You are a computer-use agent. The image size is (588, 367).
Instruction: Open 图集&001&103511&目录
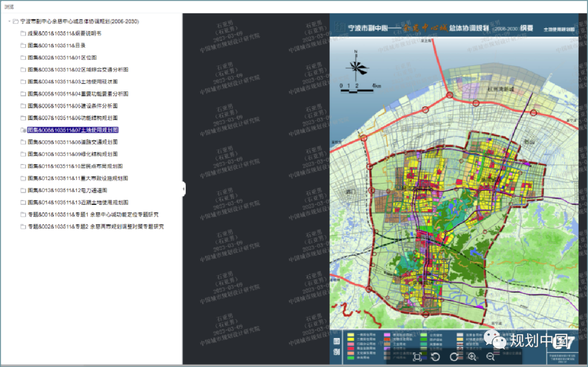[x=57, y=45]
